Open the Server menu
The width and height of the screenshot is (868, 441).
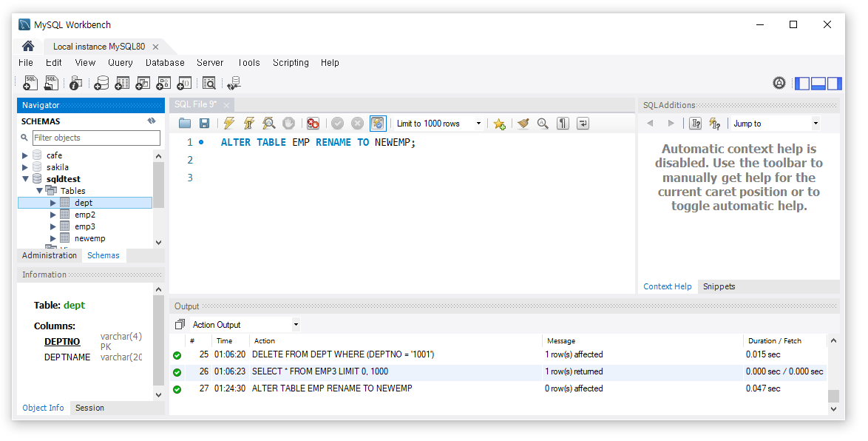coord(210,63)
